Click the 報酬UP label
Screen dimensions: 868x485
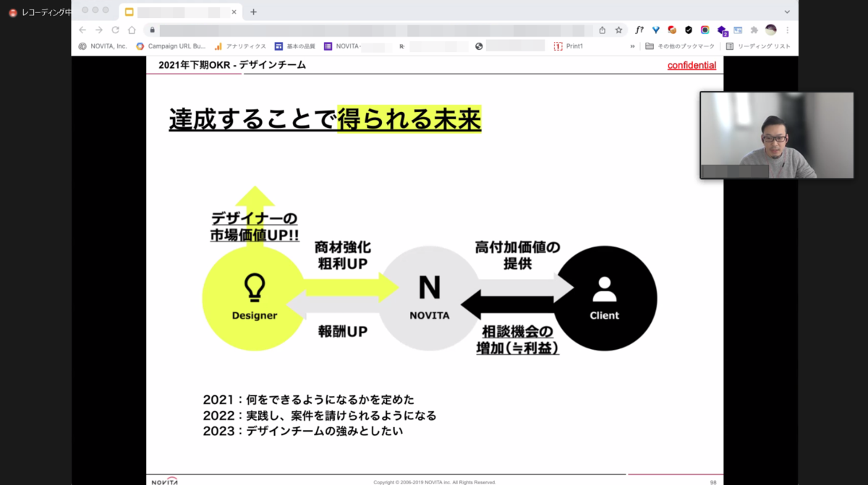point(343,332)
